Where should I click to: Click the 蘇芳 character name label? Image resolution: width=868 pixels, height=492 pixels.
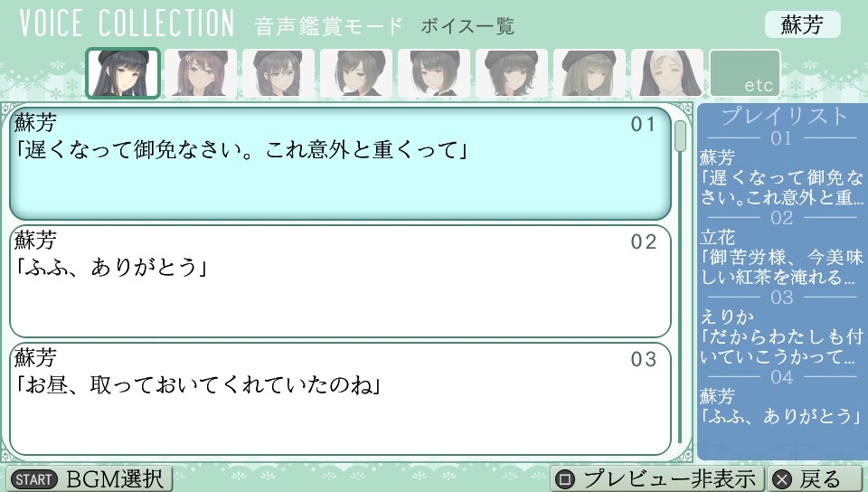pyautogui.click(x=802, y=25)
